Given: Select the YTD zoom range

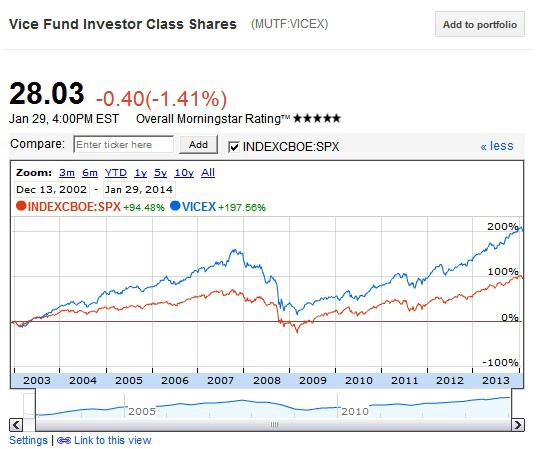Looking at the screenshot, I should pyautogui.click(x=116, y=173).
